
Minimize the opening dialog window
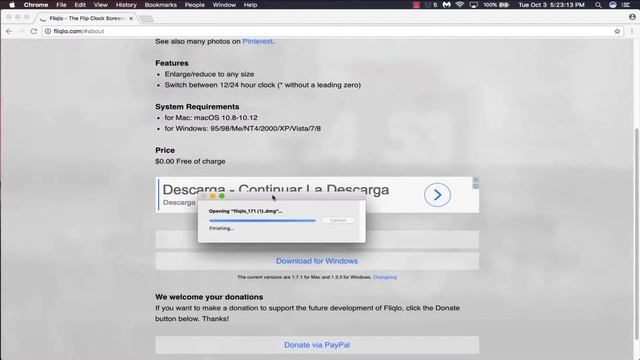click(213, 196)
